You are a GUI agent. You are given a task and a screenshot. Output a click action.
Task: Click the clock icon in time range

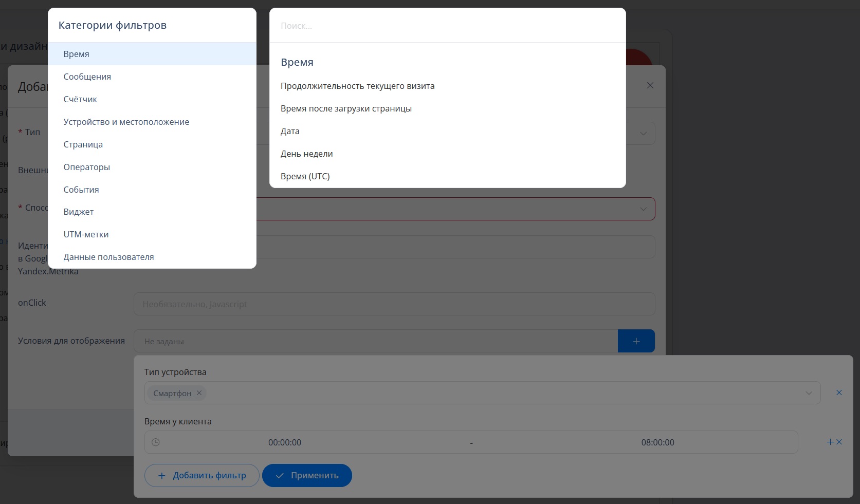(156, 442)
